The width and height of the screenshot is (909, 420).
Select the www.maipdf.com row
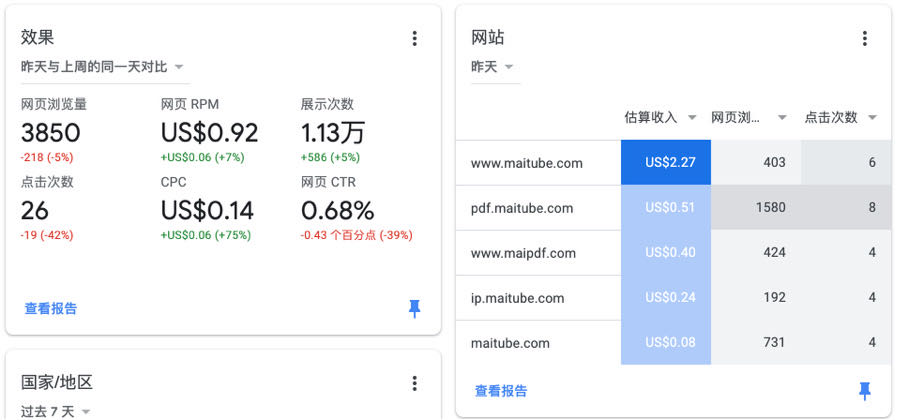[x=674, y=253]
